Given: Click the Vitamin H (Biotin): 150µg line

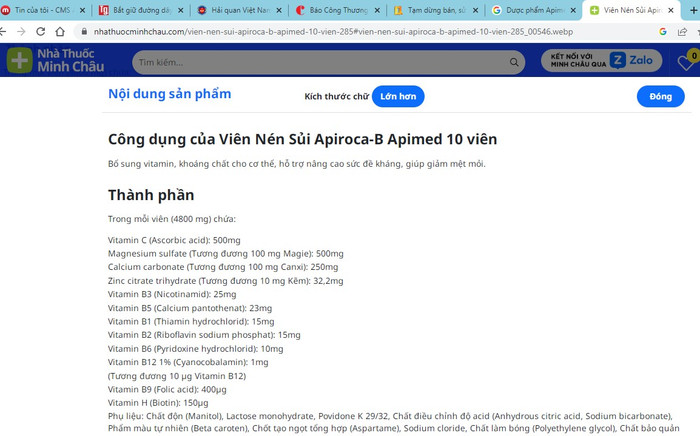Looking at the screenshot, I should point(158,403).
